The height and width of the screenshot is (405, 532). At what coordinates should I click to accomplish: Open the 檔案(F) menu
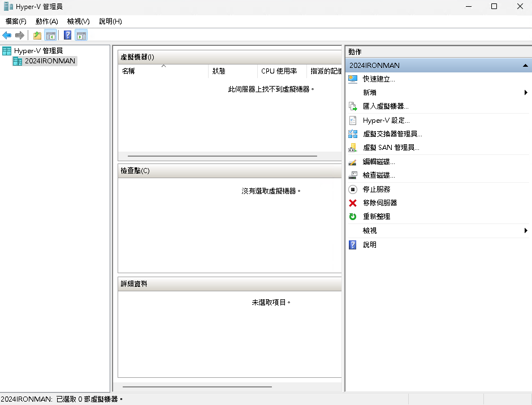click(x=16, y=21)
